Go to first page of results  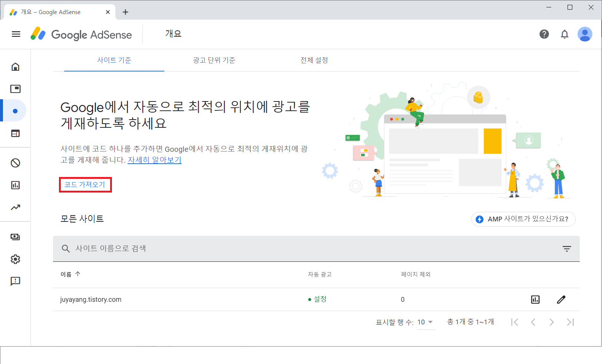coord(515,322)
